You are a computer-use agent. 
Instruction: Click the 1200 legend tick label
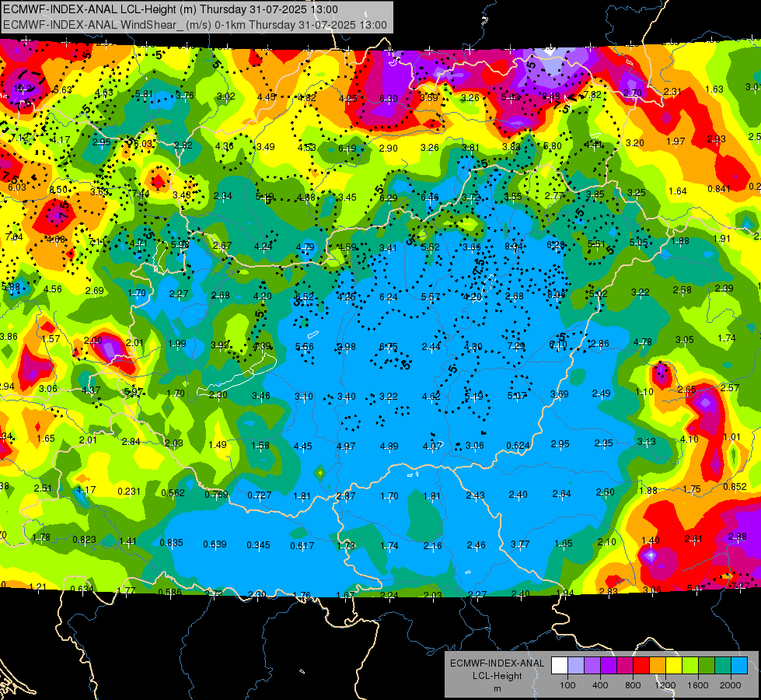click(x=665, y=685)
